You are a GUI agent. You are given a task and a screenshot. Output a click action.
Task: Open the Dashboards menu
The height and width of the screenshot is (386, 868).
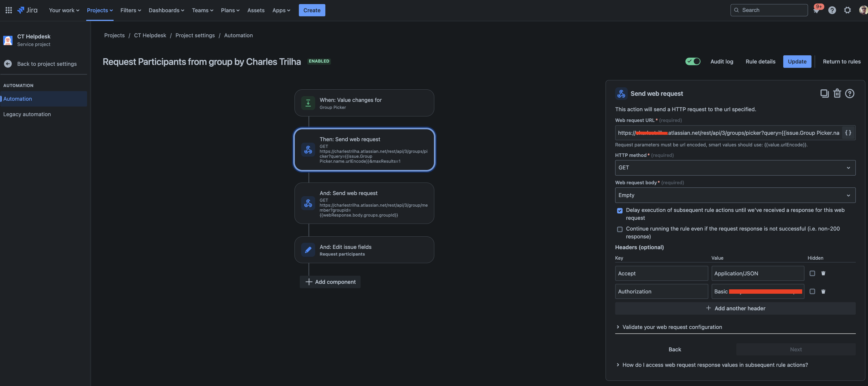pos(166,10)
